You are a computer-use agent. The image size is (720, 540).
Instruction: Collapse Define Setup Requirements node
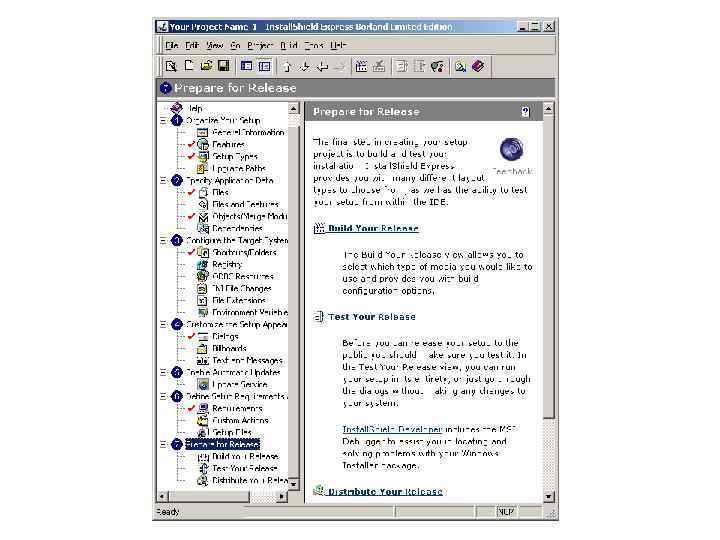163,396
